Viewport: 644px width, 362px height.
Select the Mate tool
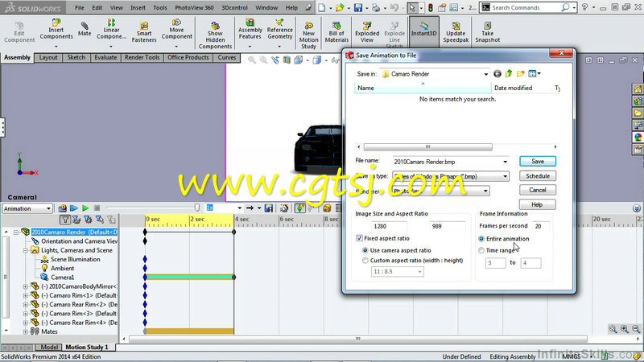(x=85, y=29)
